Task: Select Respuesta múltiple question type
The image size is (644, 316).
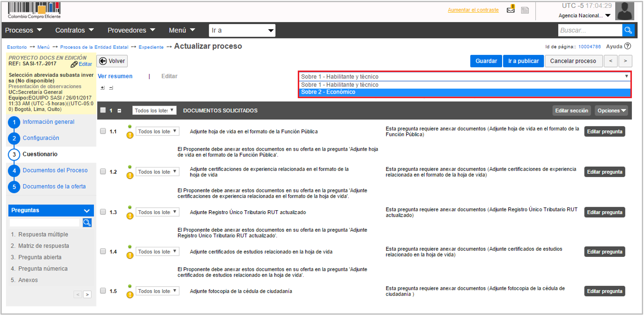Action: pos(43,234)
